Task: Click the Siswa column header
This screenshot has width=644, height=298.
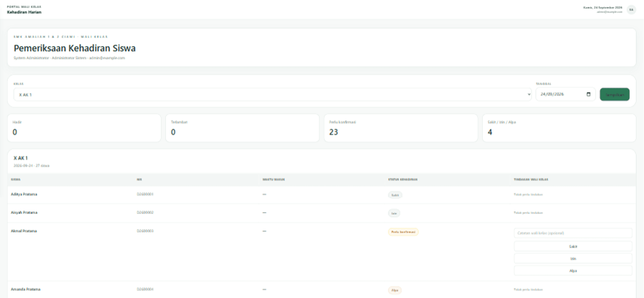Action: 16,179
